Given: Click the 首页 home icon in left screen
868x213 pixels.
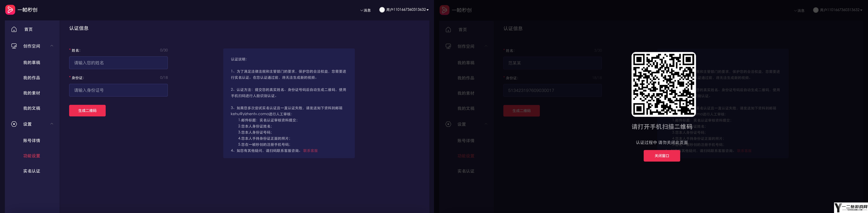Looking at the screenshot, I should [x=14, y=29].
